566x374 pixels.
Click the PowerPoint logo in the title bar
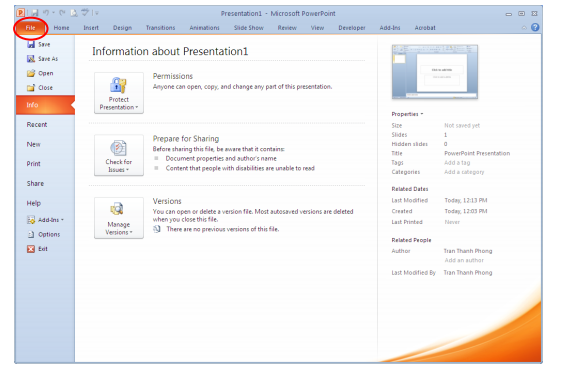coord(21,13)
